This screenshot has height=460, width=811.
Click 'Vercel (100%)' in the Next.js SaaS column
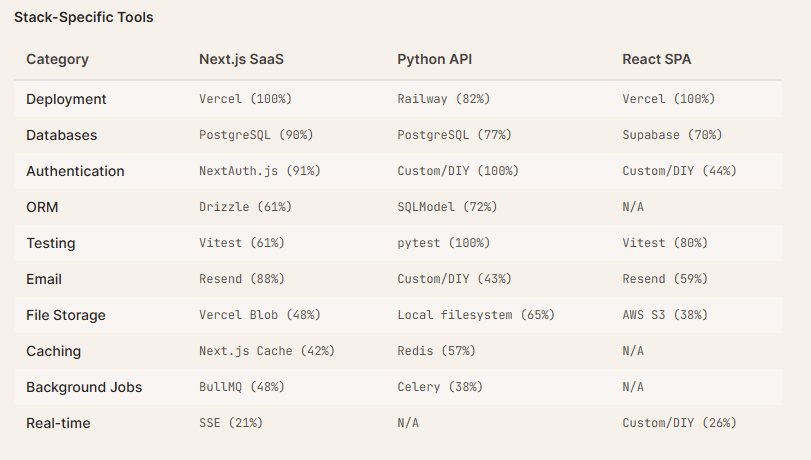coord(246,99)
